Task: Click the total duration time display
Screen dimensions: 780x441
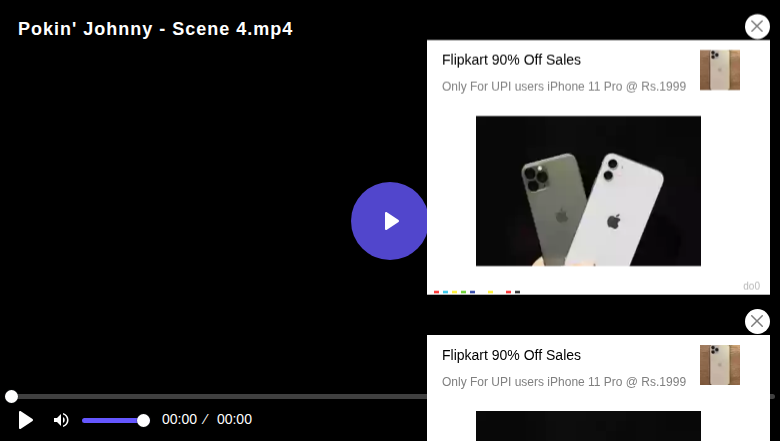Action: (x=234, y=420)
